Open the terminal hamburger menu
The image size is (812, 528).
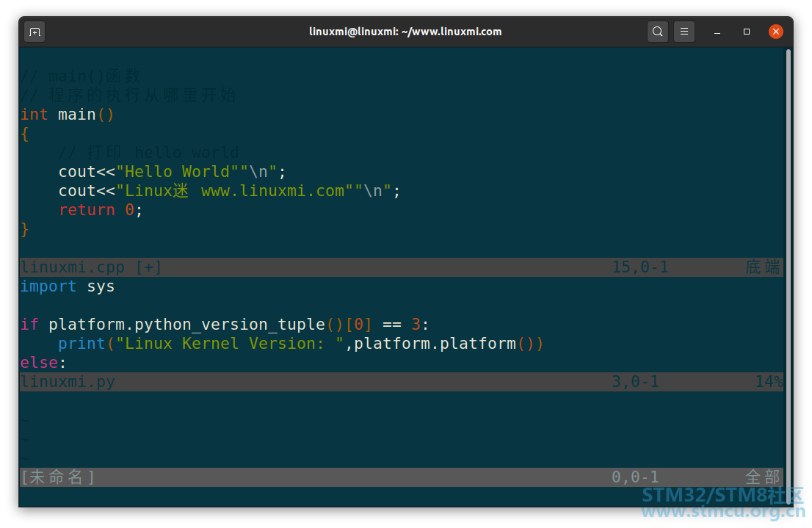684,32
